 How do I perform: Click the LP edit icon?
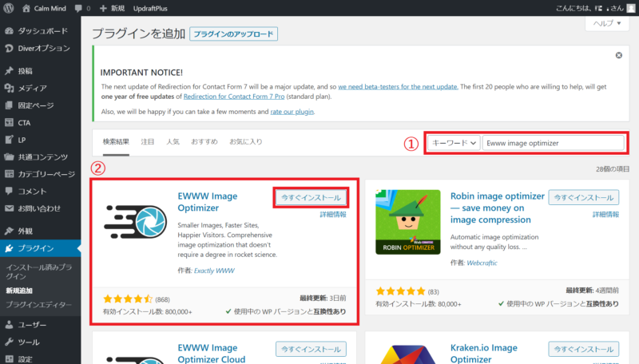pos(9,140)
